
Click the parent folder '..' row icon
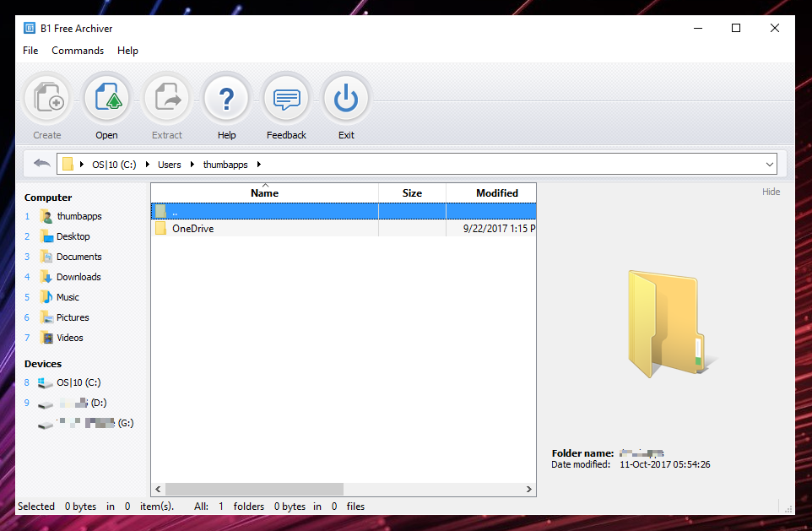(160, 211)
